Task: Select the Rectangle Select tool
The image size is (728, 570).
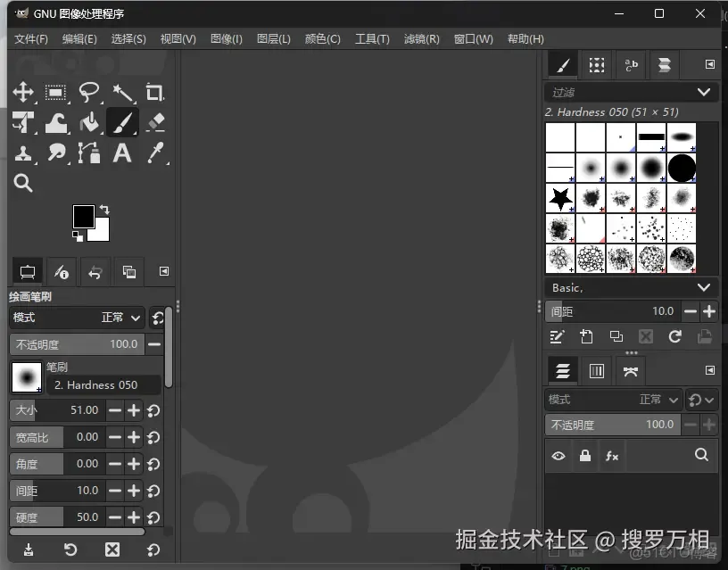Action: point(56,93)
